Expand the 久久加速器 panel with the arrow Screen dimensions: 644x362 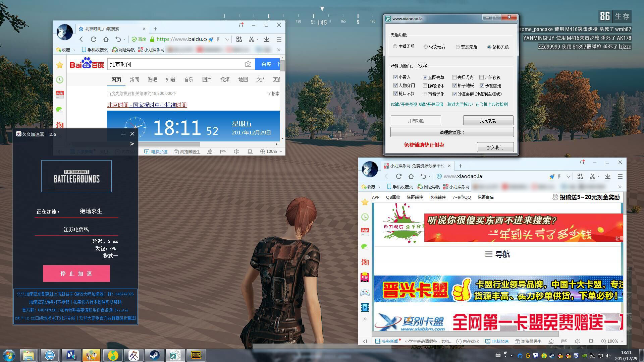(x=132, y=143)
